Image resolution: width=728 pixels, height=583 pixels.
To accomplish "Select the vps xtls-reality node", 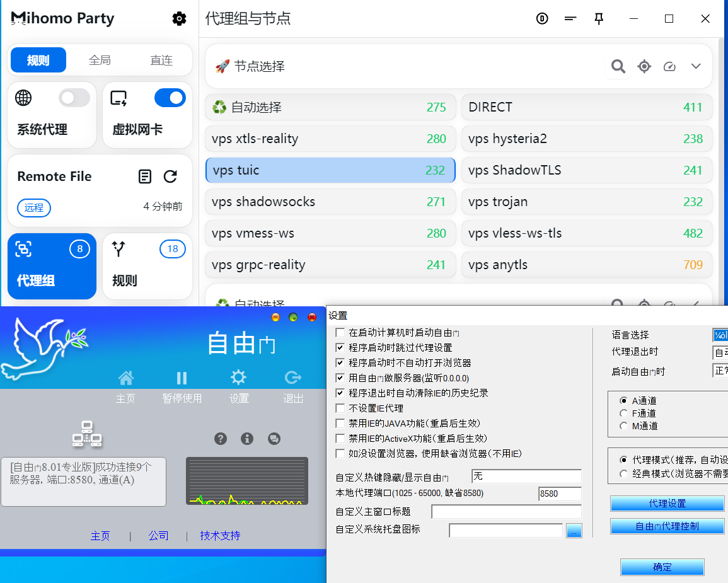I will pos(330,139).
